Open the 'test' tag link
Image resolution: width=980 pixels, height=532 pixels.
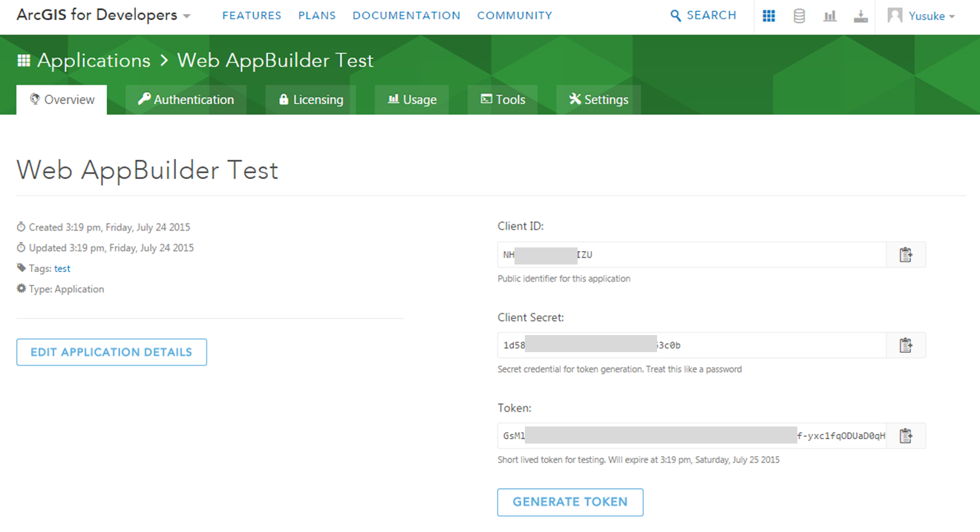[x=62, y=269]
